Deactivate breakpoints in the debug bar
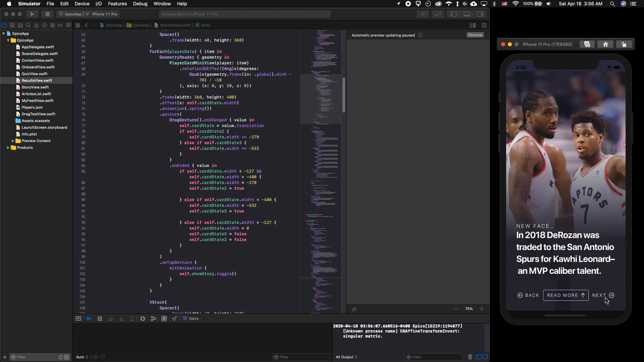 click(x=89, y=318)
